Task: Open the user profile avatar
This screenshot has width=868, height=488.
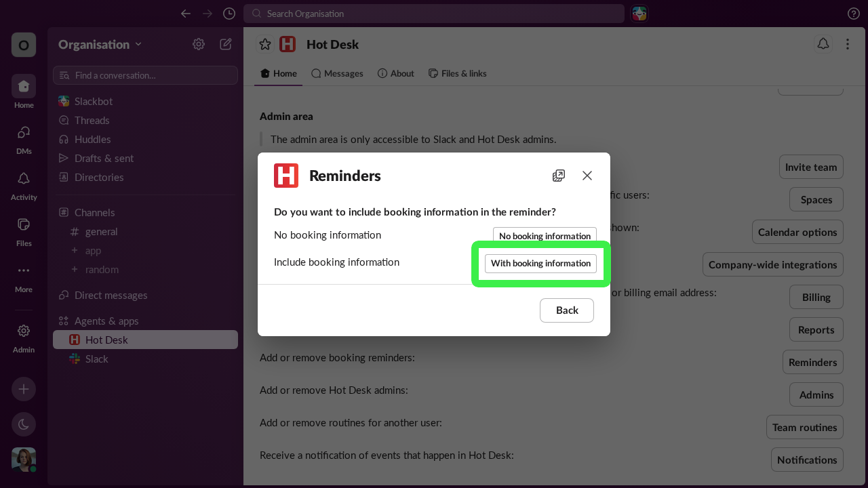Action: pyautogui.click(x=24, y=460)
